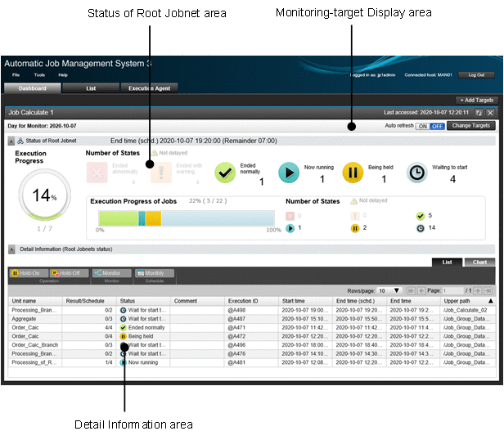This screenshot has height=440, width=504.
Task: Turn Auto refresh ON
Action: (423, 127)
